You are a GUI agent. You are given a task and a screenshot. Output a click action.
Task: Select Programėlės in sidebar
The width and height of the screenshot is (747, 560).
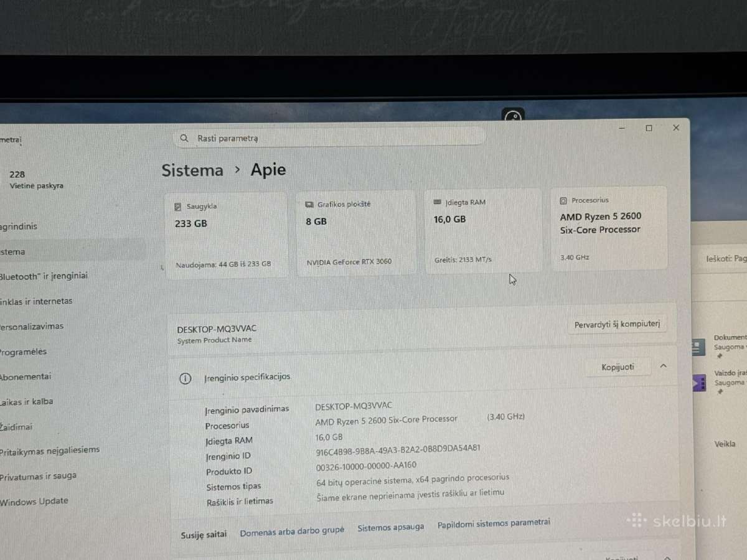point(24,352)
